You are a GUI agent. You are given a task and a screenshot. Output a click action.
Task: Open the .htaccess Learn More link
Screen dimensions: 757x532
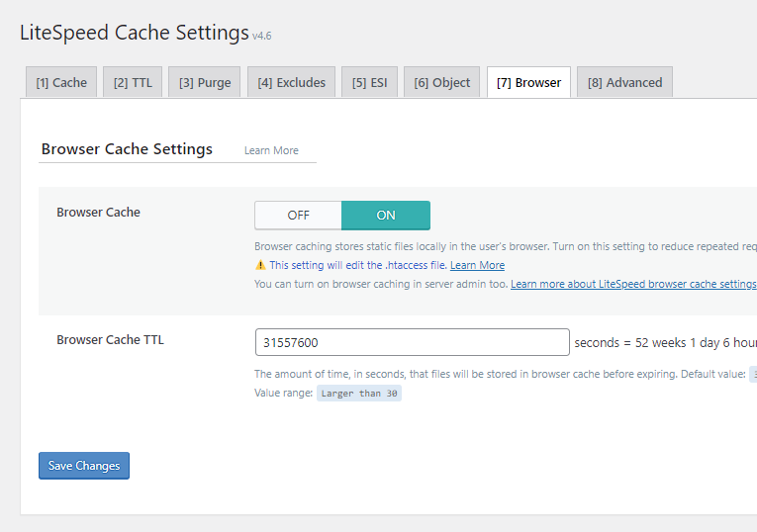tap(478, 265)
